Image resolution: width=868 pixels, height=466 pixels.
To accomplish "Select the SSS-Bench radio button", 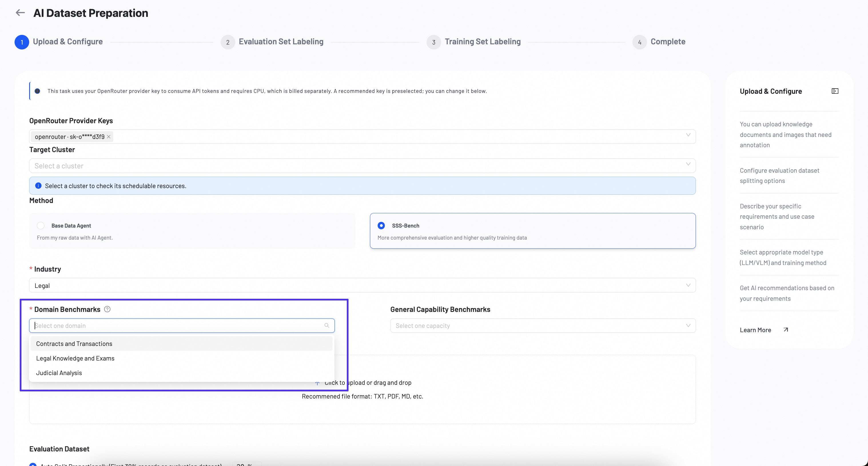I will point(381,225).
